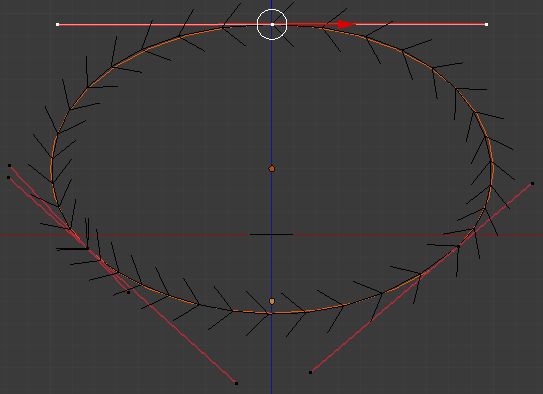The image size is (543, 394).
Task: Select the orange dot just above the curve's bottom
Action: pos(272,302)
